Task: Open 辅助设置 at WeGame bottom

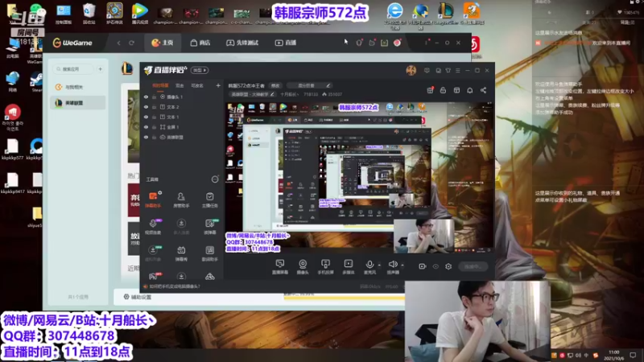Action: pos(138,297)
